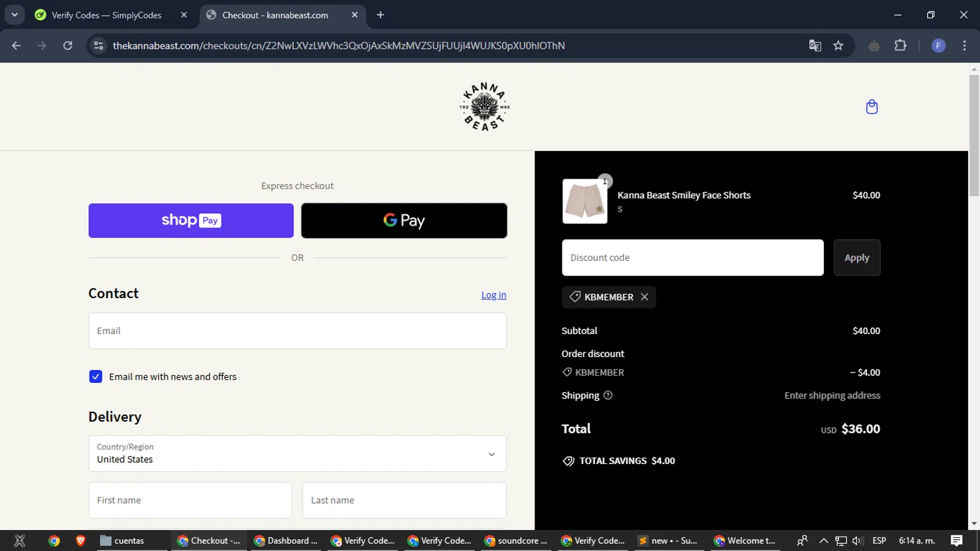
Task: Switch to the Dashboard taskbar window
Action: (286, 541)
